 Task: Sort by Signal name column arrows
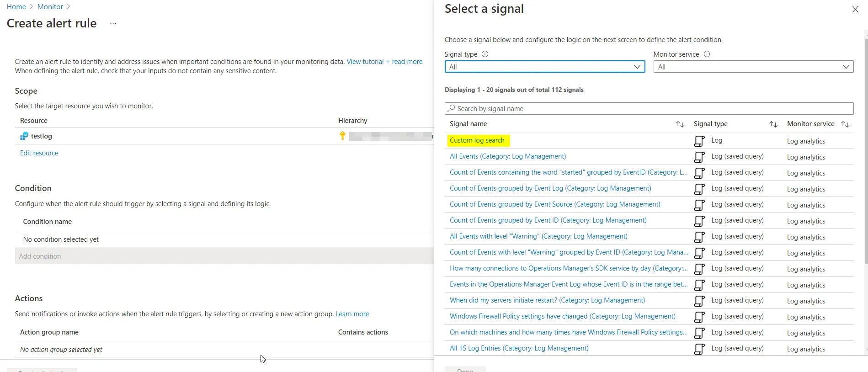pyautogui.click(x=680, y=124)
